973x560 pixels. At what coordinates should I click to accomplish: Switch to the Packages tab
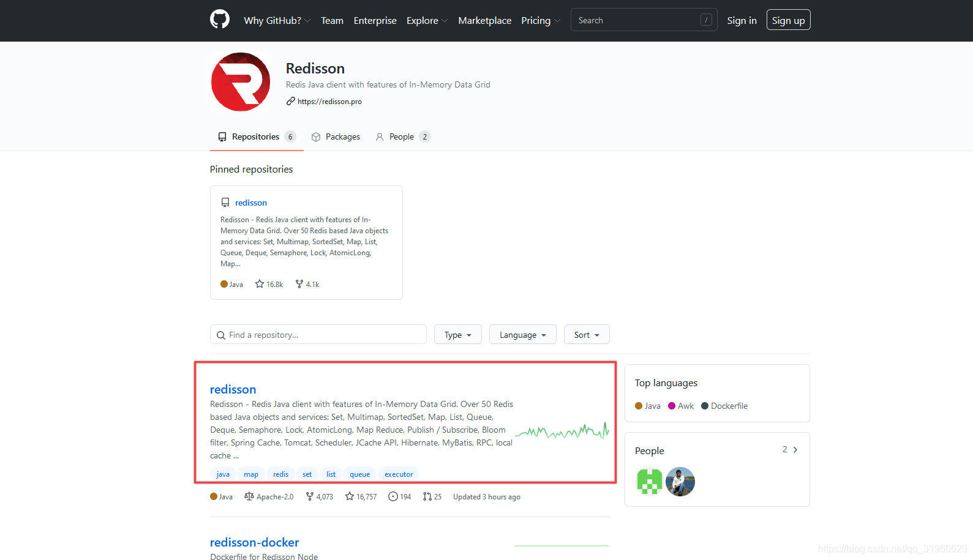coord(336,136)
